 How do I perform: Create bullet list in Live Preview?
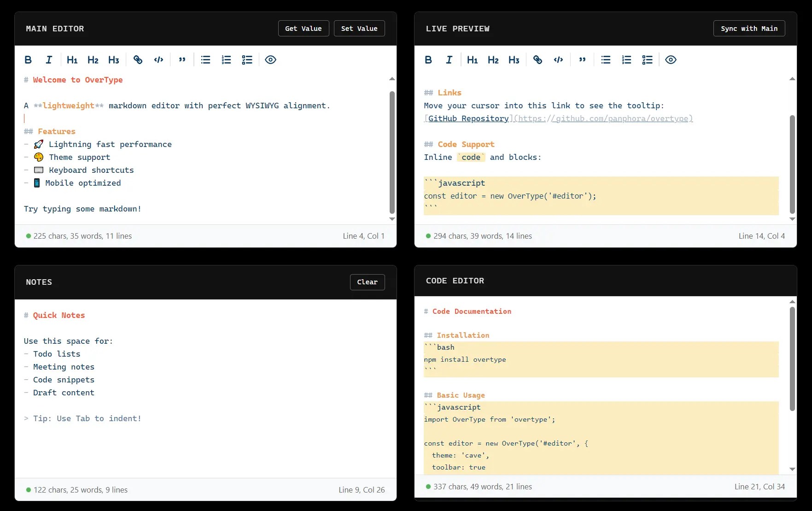coord(606,59)
